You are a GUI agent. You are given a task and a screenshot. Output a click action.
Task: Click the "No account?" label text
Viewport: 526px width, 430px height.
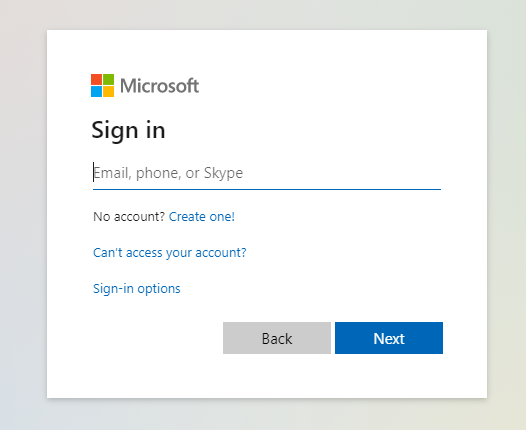click(129, 217)
